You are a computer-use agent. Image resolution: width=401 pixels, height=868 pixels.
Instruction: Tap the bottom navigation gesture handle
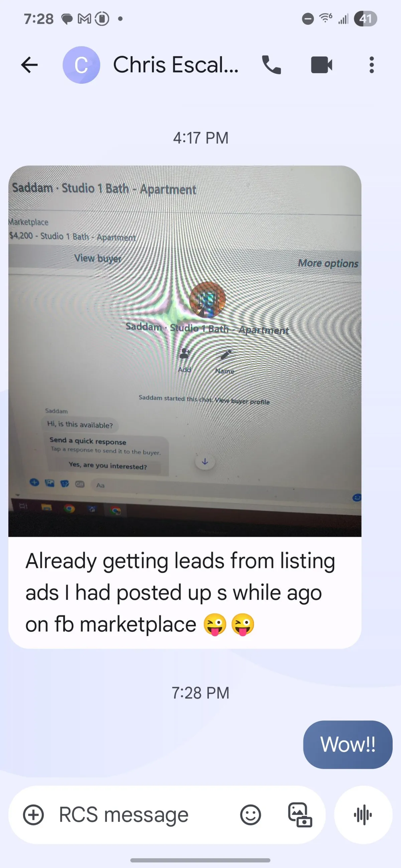(200, 860)
